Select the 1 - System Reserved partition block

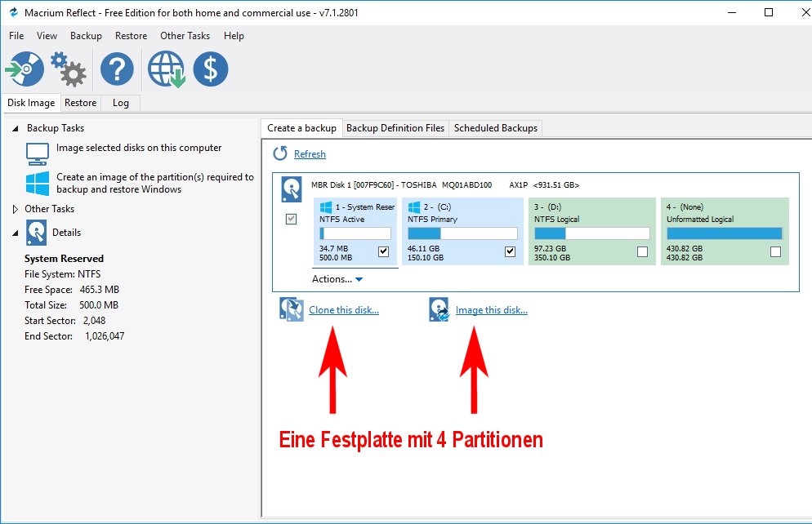(355, 231)
